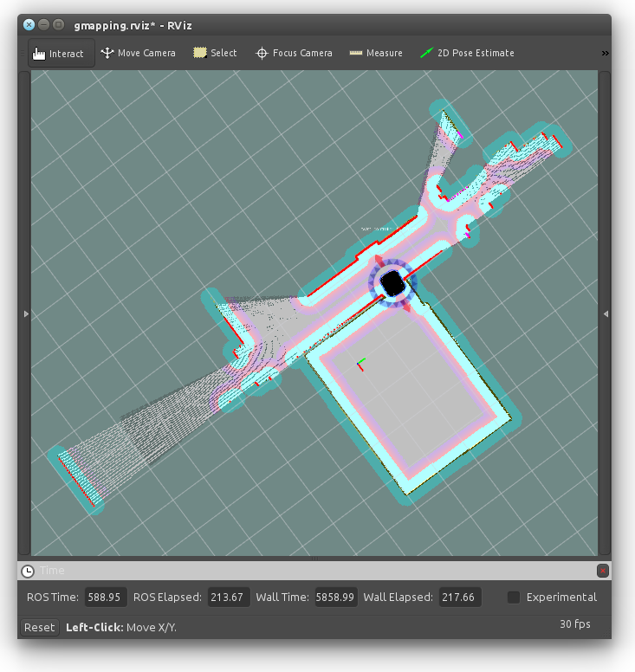Enable the Focus Camera tool
This screenshot has height=672, width=635.
pyautogui.click(x=294, y=54)
